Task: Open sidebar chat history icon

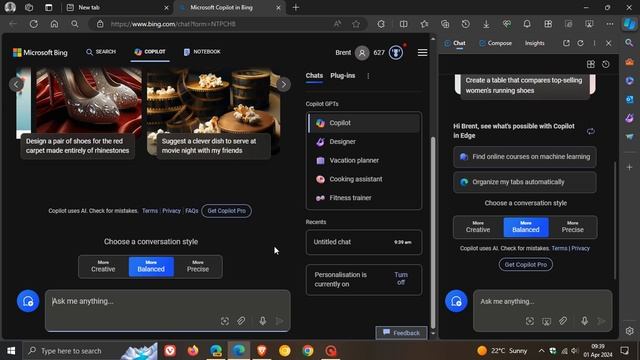Action: (606, 64)
